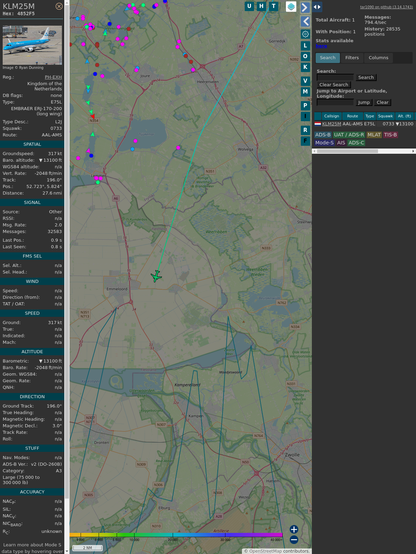Toggle the T tracks button
416x554 pixels.
274,6
